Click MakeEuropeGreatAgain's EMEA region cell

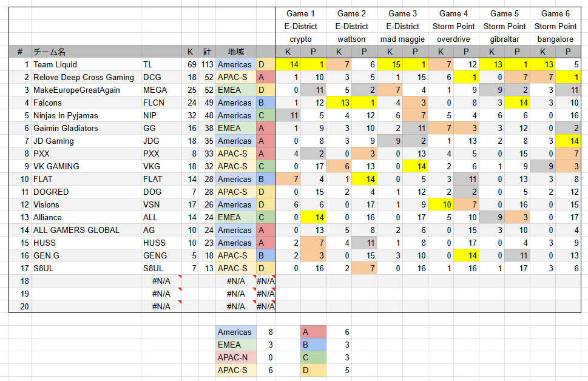point(236,90)
